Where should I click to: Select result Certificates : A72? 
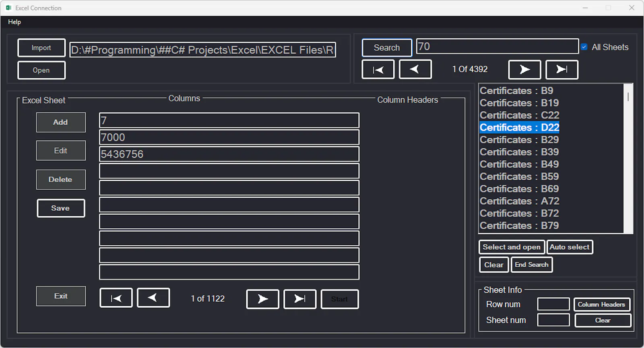pyautogui.click(x=520, y=201)
